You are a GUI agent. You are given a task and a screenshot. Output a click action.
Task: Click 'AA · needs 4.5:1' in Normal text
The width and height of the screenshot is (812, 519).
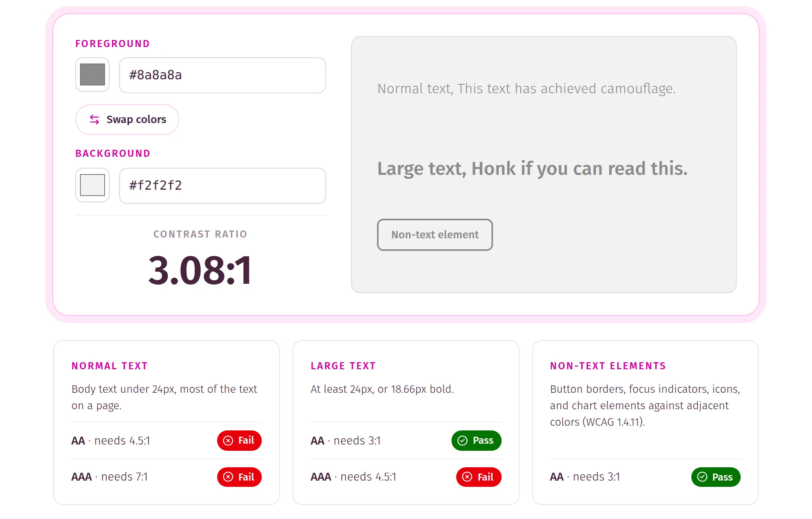click(111, 441)
